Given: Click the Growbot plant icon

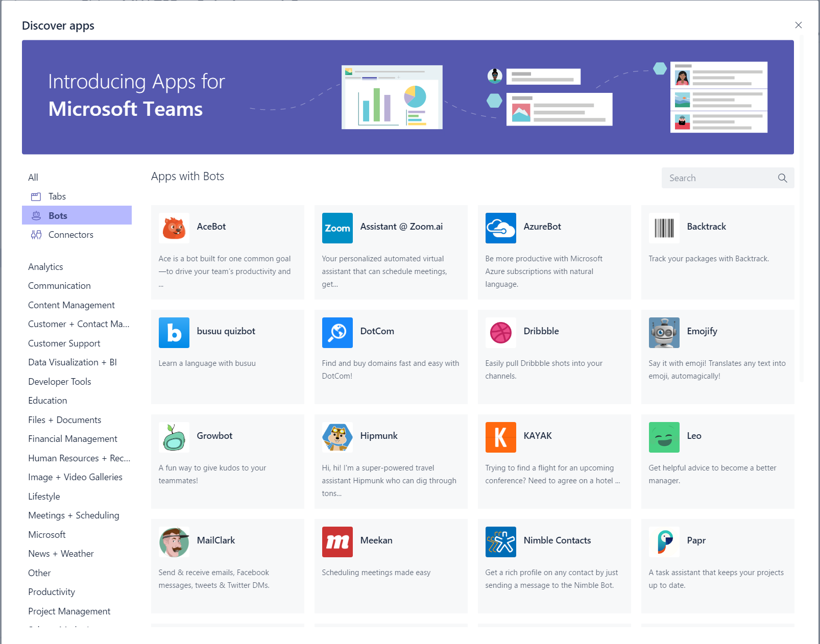Looking at the screenshot, I should click(x=174, y=437).
